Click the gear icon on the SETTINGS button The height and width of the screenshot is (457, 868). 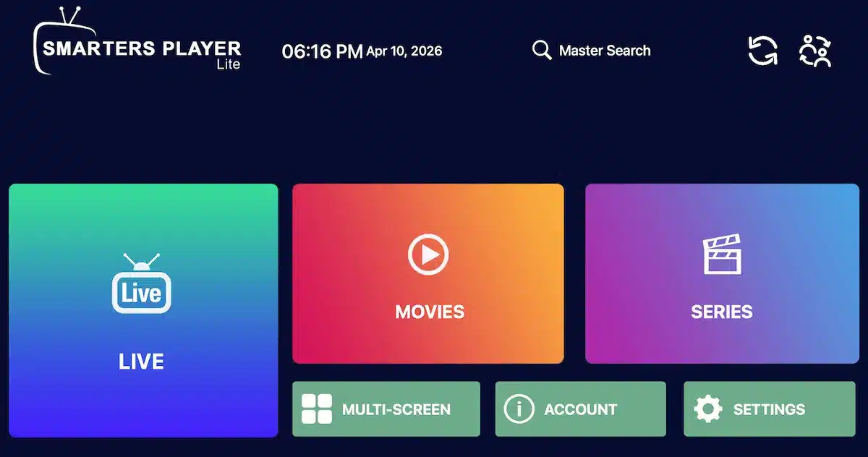(x=710, y=409)
